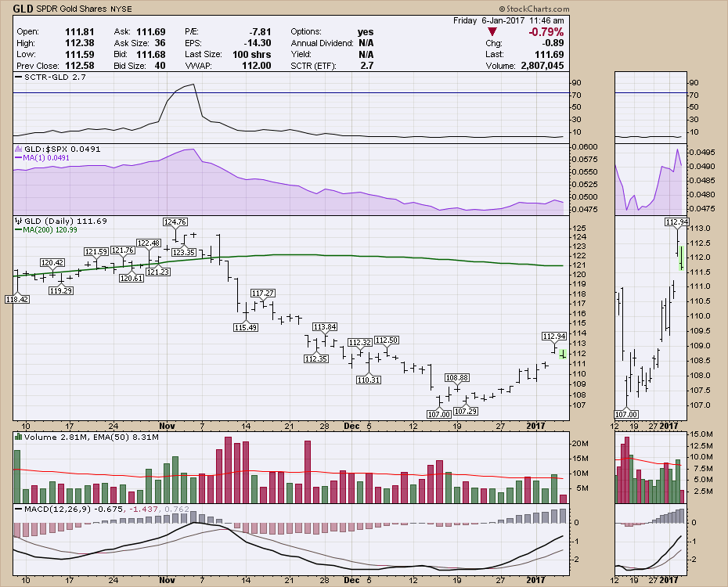The image size is (728, 587).
Task: Click the 121.23 price label
Action: click(x=157, y=272)
